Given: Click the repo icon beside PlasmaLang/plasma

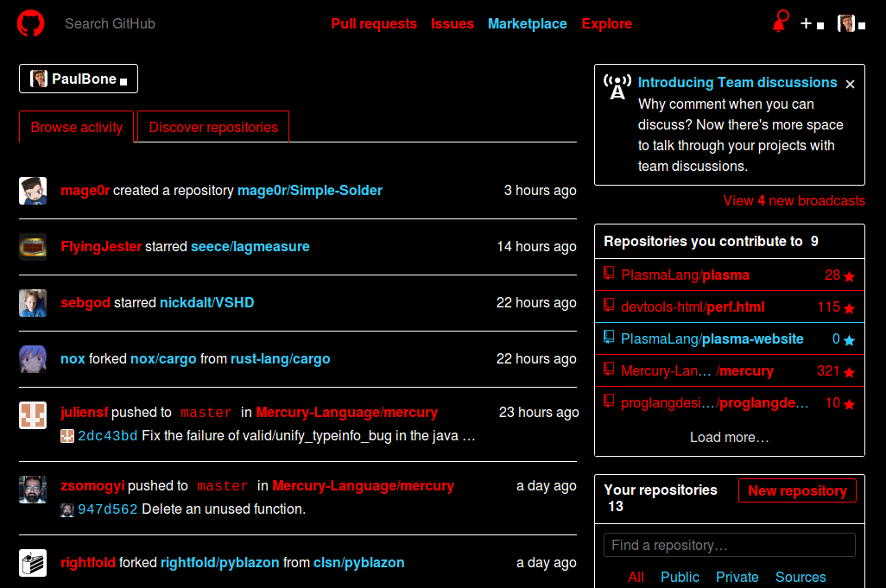Looking at the screenshot, I should pos(610,275).
